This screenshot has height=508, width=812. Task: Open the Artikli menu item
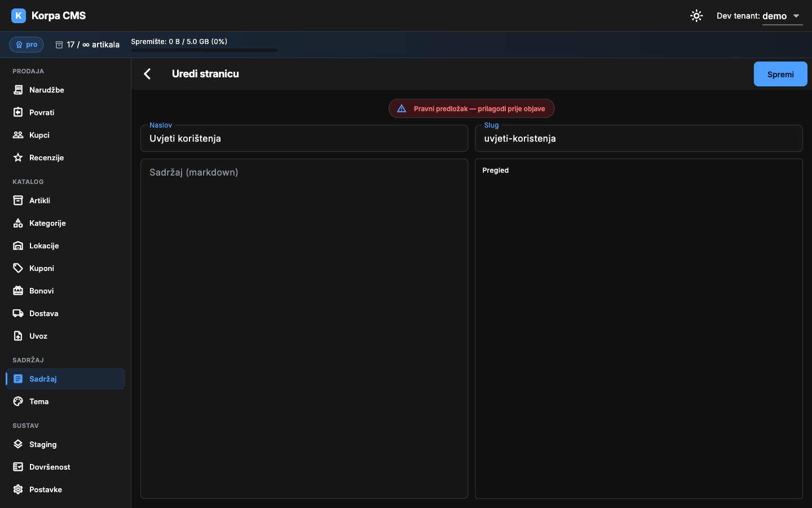pos(65,200)
